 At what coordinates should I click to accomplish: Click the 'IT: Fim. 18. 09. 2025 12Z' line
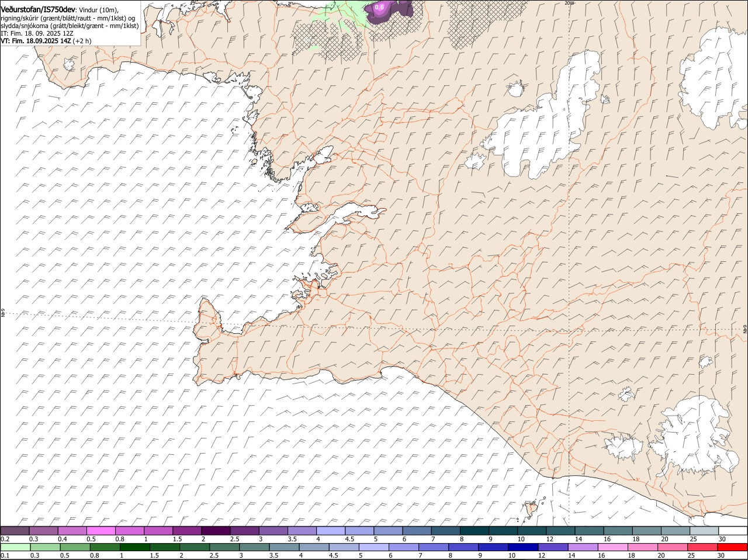pos(37,34)
